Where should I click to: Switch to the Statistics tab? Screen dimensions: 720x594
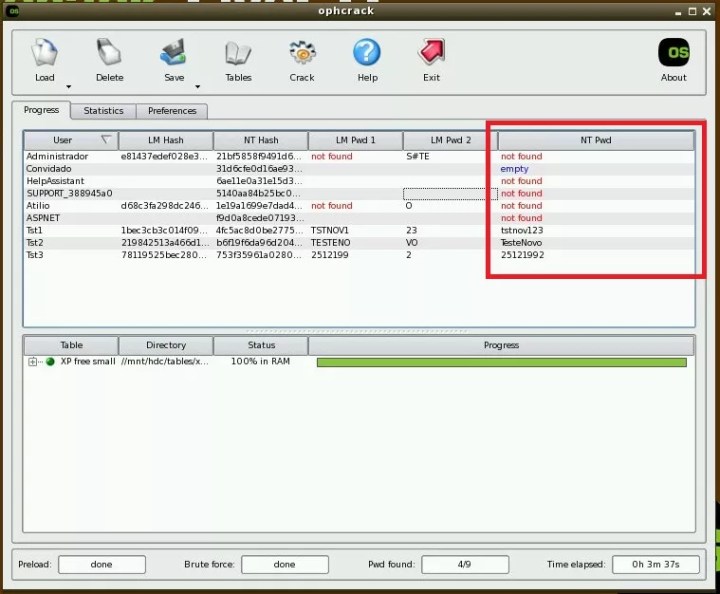[x=103, y=111]
